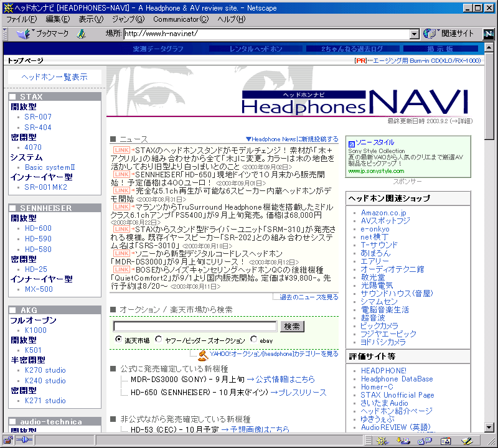Click the vertical scrollbar thumb

(489, 96)
